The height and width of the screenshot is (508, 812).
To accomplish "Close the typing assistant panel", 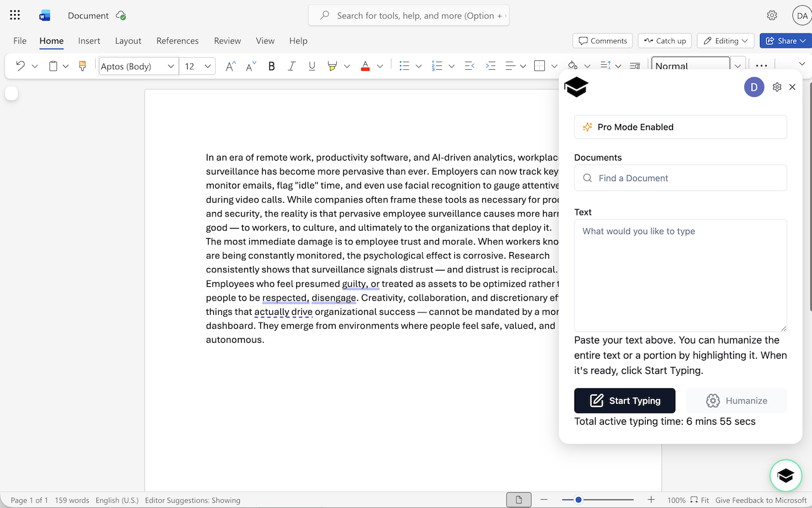I will tap(792, 87).
